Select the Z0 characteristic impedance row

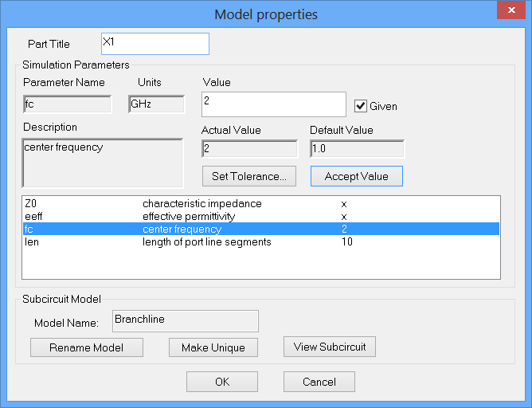point(260,204)
